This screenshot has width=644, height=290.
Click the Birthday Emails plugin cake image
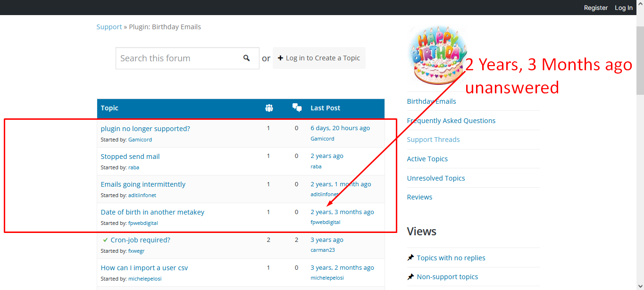(x=437, y=54)
